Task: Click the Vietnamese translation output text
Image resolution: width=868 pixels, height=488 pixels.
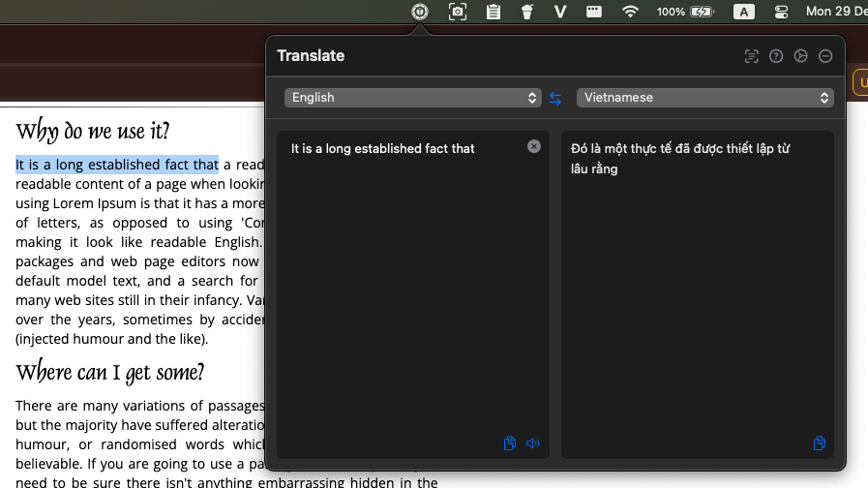Action: (x=681, y=159)
